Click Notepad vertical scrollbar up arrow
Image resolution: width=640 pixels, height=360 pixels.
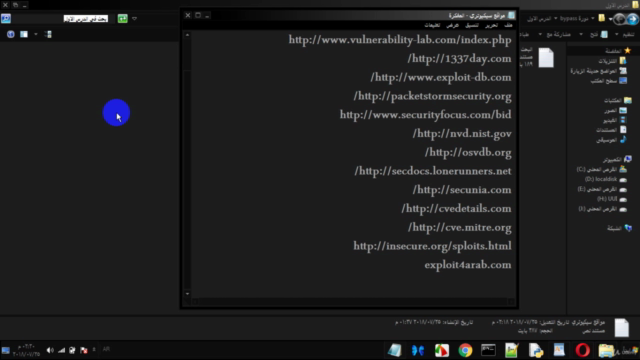coord(187,35)
